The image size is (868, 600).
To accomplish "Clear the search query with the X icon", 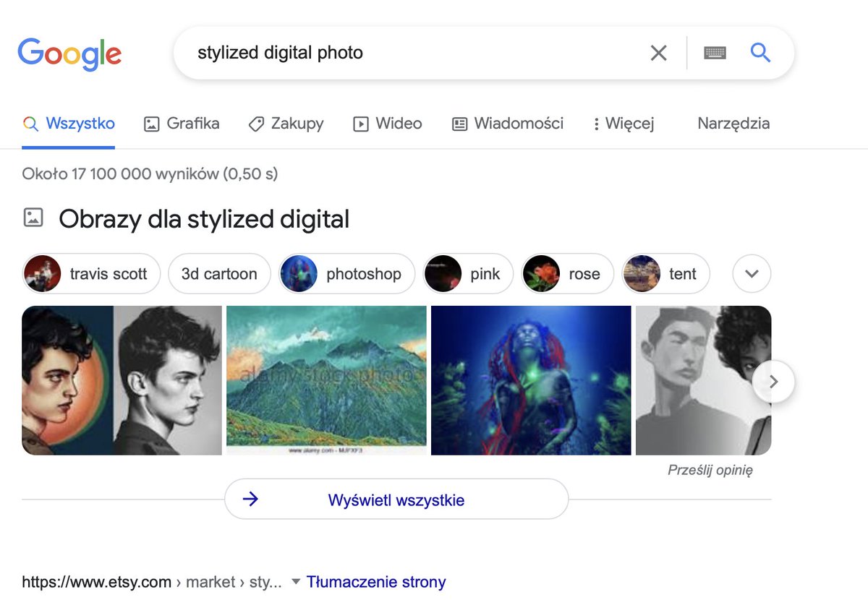I will (x=659, y=52).
